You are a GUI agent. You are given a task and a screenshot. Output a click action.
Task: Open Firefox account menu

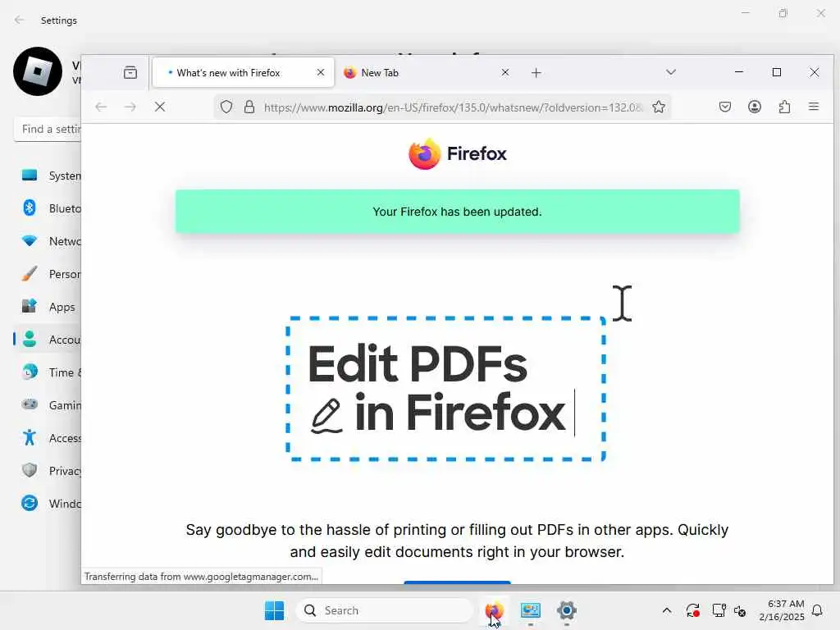point(755,107)
